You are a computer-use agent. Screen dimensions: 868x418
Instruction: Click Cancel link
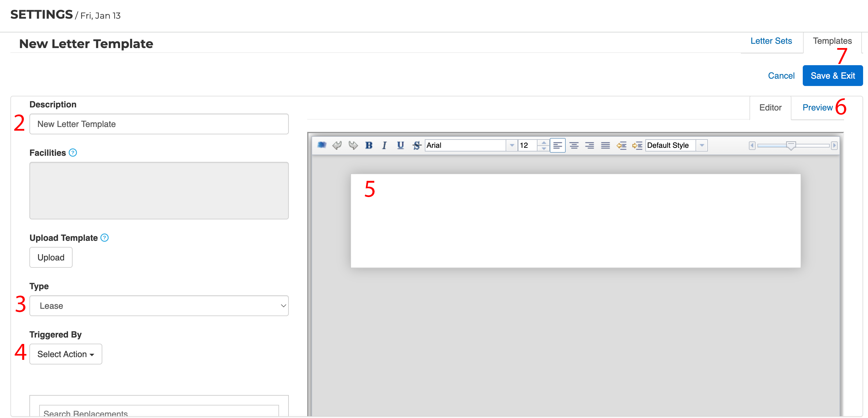click(x=781, y=76)
